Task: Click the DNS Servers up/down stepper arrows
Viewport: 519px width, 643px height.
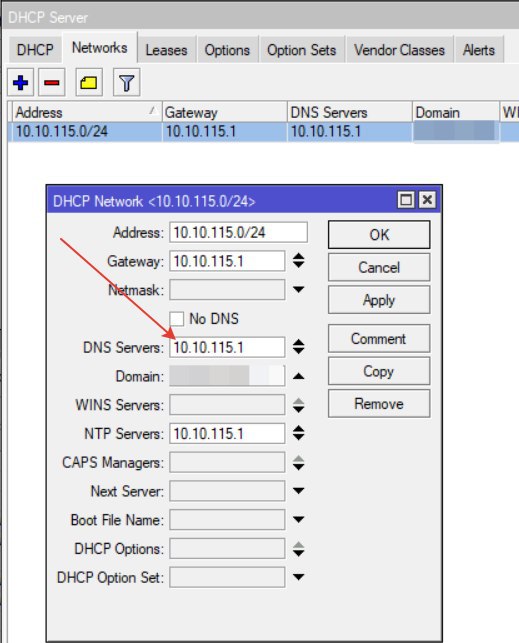Action: tap(298, 347)
